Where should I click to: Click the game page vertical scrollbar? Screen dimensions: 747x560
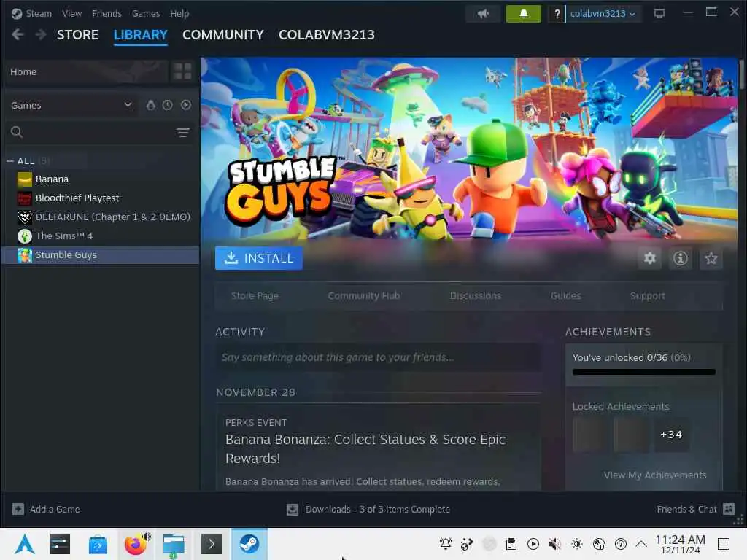click(742, 74)
